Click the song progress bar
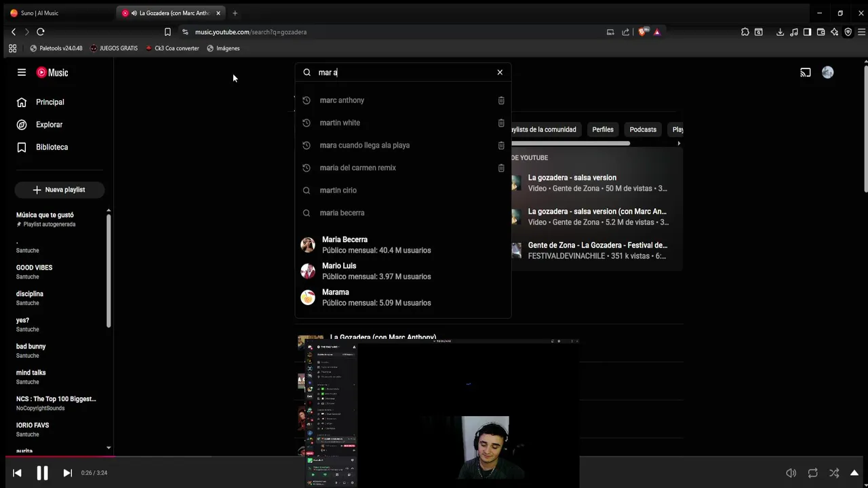The height and width of the screenshot is (488, 868). 434,457
